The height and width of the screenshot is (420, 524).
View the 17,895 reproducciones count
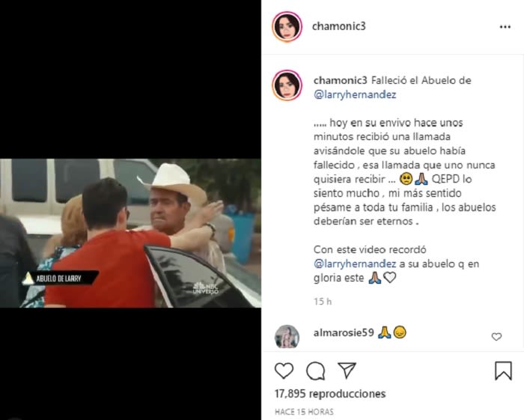pos(330,394)
